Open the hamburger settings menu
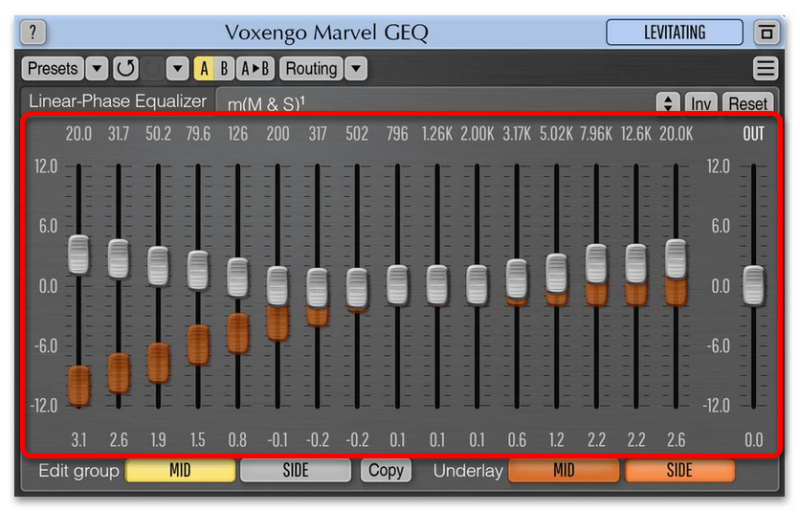This screenshot has height=512, width=800. click(x=765, y=68)
